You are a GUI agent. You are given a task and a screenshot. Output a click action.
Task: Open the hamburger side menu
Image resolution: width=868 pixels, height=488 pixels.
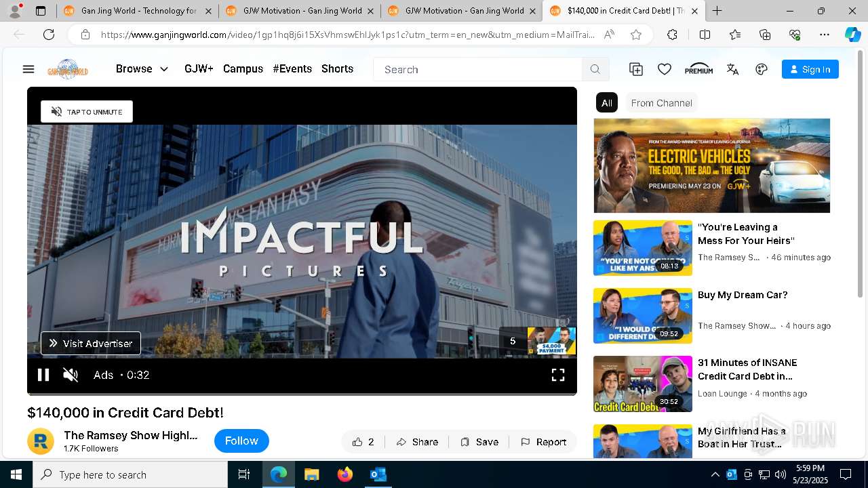(28, 69)
